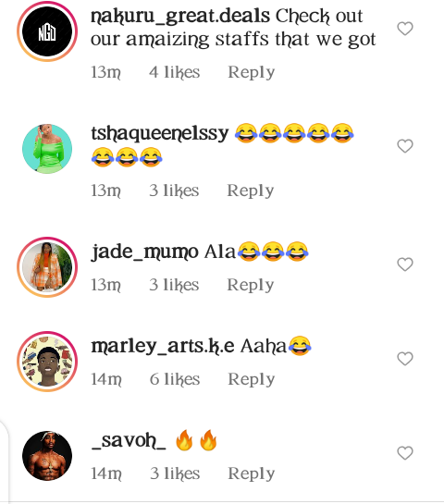Open the nakuru_great.deals username link
Image resolution: width=444 pixels, height=504 pixels.
coord(180,16)
